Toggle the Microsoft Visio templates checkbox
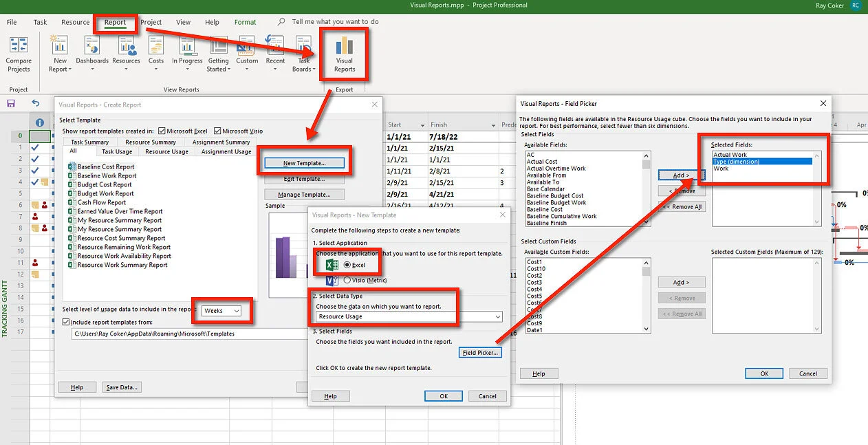868x445 pixels. point(217,131)
